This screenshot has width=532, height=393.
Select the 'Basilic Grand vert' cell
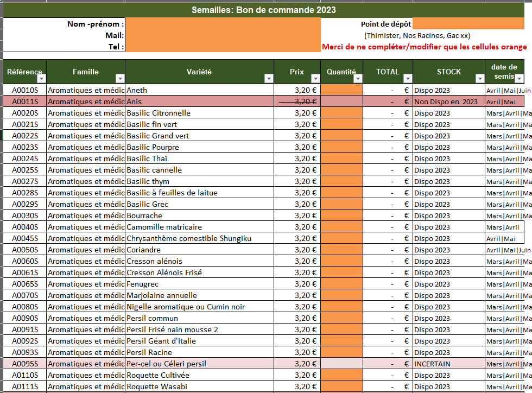pyautogui.click(x=200, y=136)
